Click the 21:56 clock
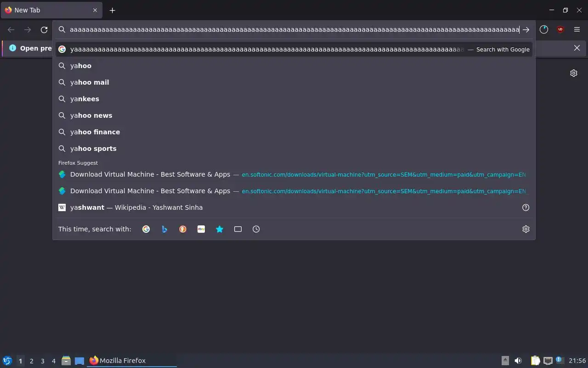 (x=577, y=361)
